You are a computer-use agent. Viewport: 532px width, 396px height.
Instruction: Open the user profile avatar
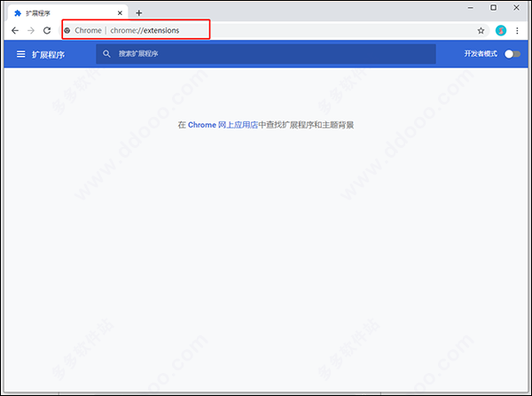coord(501,30)
